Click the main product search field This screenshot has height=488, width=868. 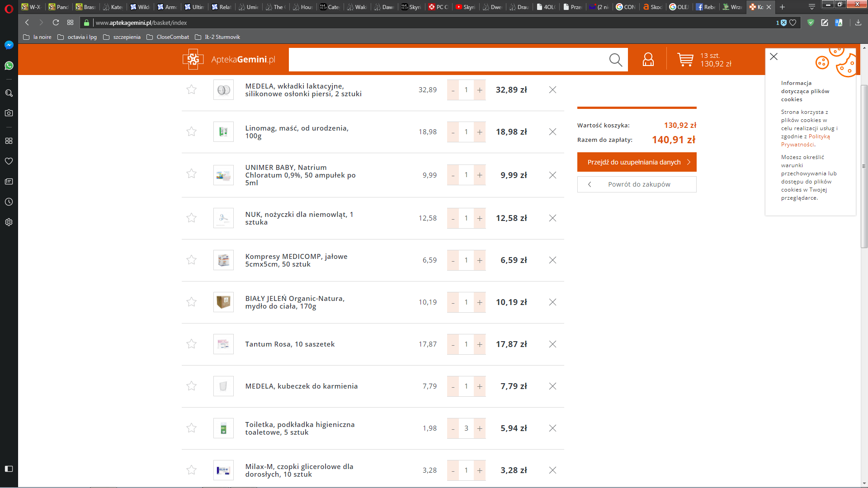448,60
